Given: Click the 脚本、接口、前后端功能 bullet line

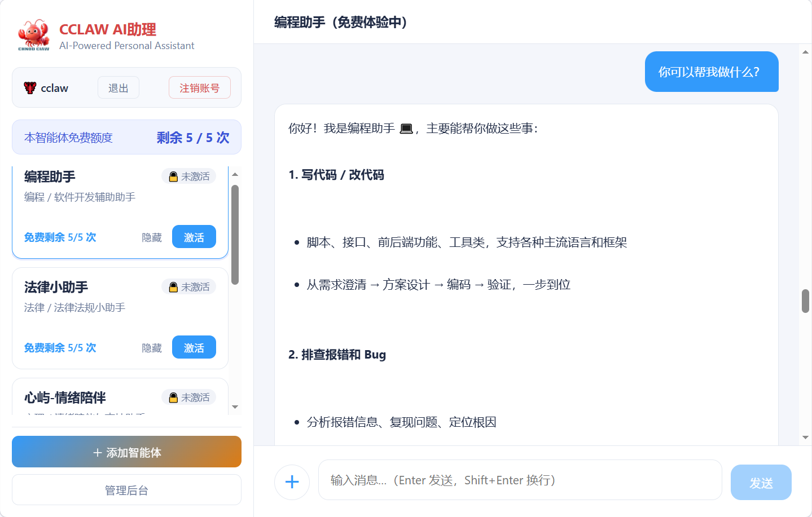Looking at the screenshot, I should (x=467, y=242).
